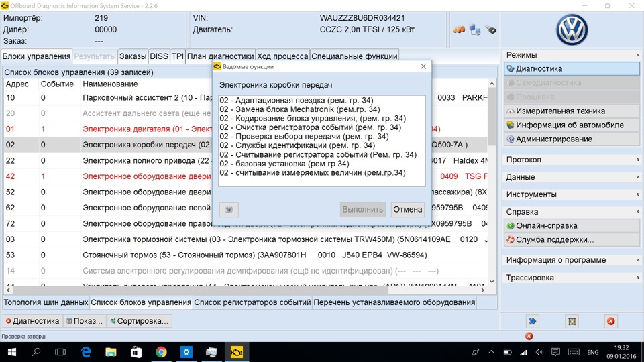Switch to Ход процесса tab
This screenshot has width=644, height=362.
[282, 56]
